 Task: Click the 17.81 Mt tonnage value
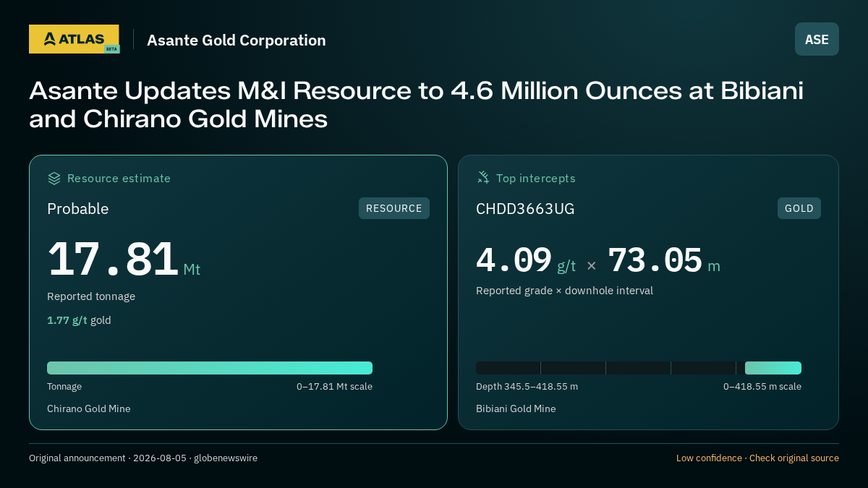(x=124, y=260)
